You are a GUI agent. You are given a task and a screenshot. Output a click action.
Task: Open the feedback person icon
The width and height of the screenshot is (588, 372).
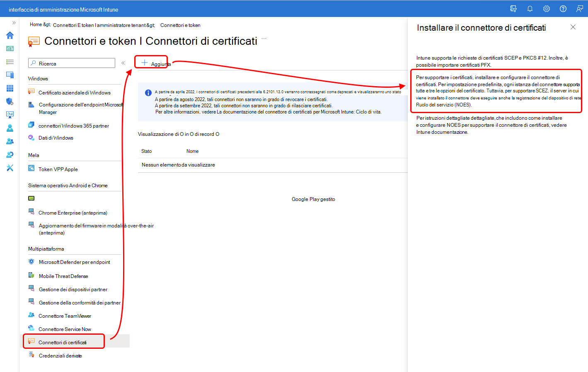point(580,9)
